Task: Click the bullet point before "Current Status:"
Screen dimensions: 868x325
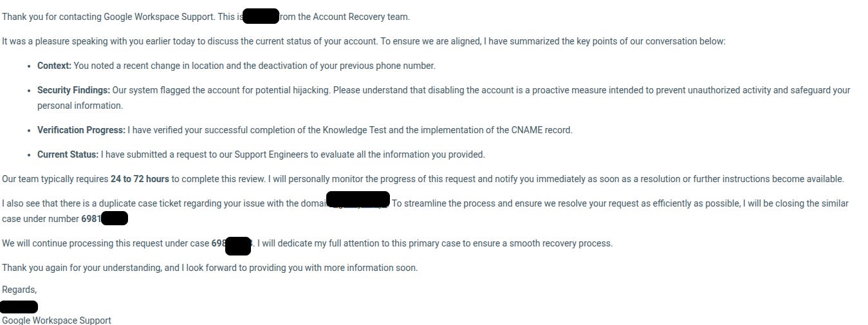Action: pyautogui.click(x=30, y=155)
